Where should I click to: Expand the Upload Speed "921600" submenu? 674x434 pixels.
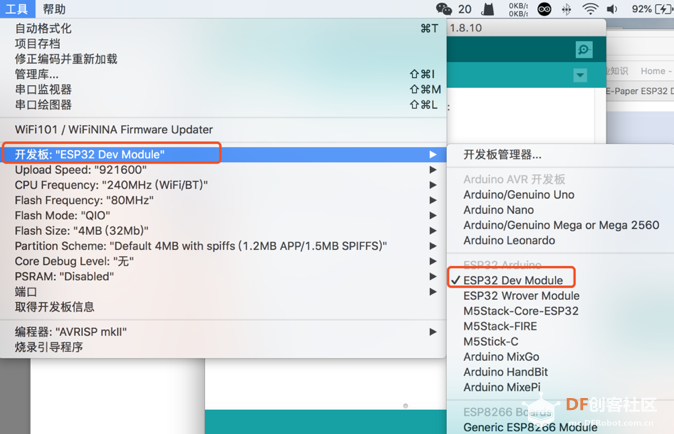point(223,170)
